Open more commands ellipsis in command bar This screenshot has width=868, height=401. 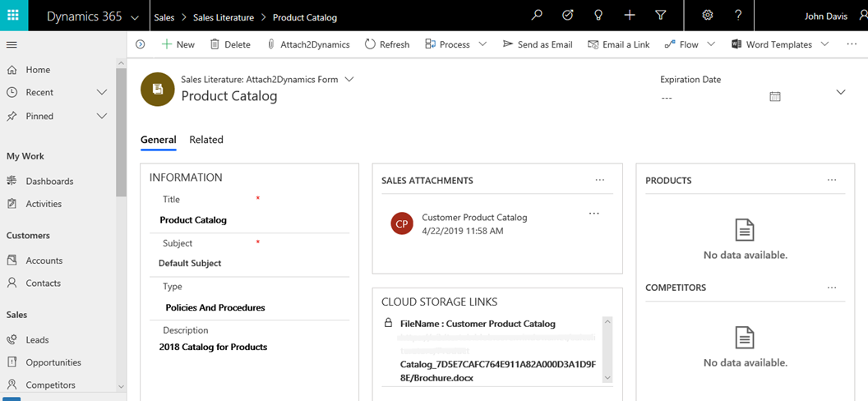click(x=852, y=44)
